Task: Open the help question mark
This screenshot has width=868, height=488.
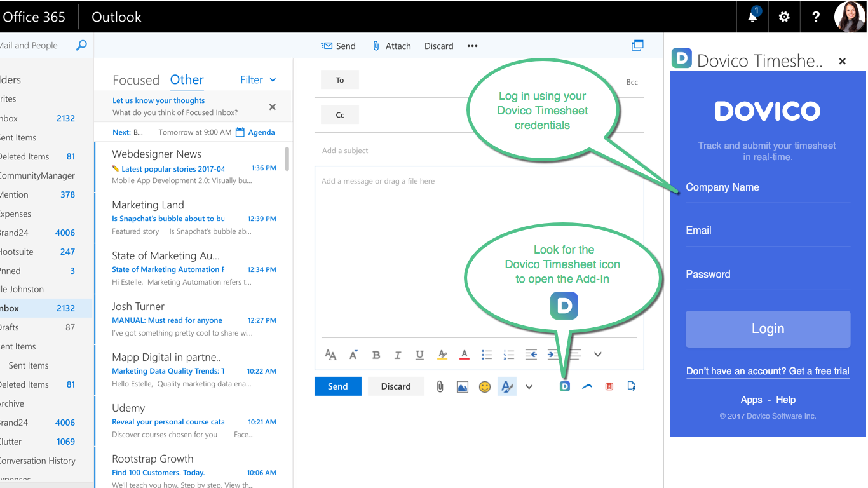Action: (x=816, y=17)
